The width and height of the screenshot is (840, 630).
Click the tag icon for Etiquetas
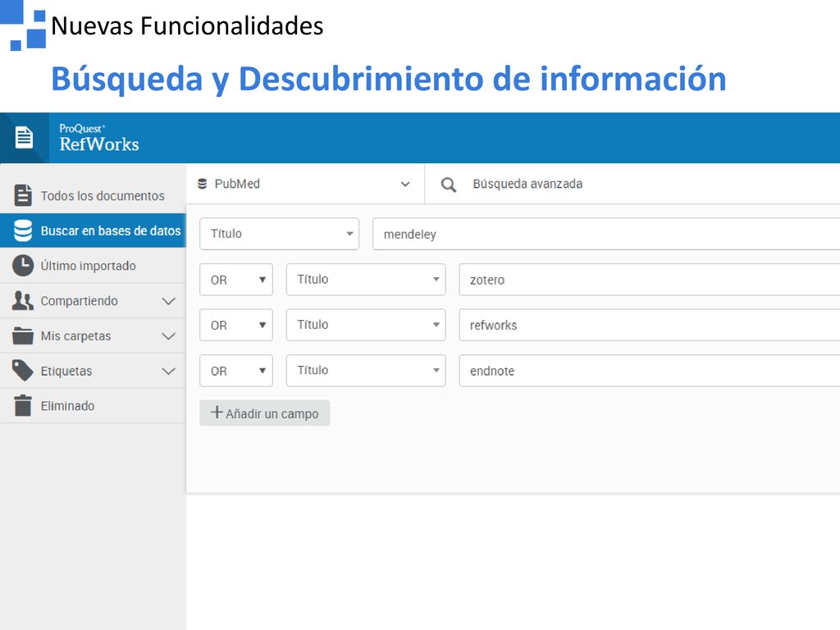pyautogui.click(x=22, y=371)
